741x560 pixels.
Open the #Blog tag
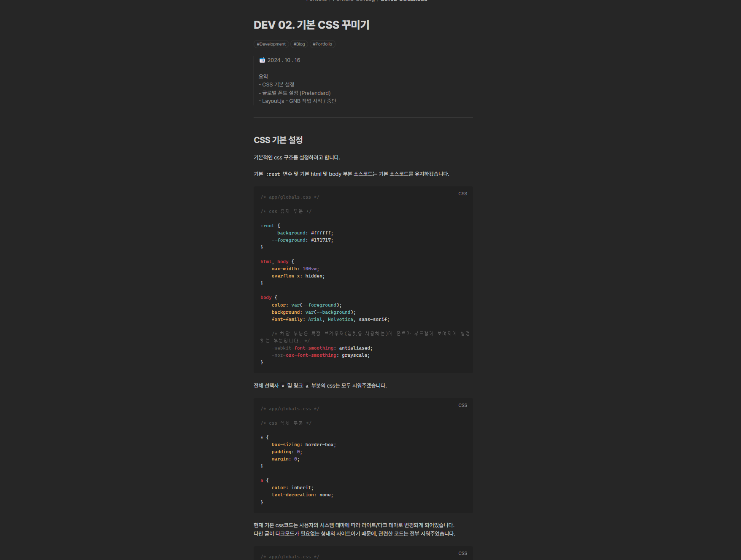coord(299,44)
